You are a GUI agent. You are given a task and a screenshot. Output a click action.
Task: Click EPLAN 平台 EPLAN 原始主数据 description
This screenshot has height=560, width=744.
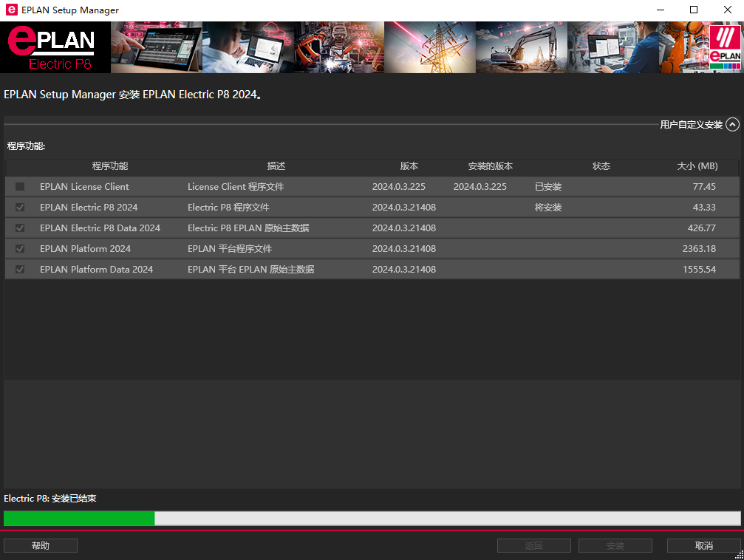pos(250,269)
